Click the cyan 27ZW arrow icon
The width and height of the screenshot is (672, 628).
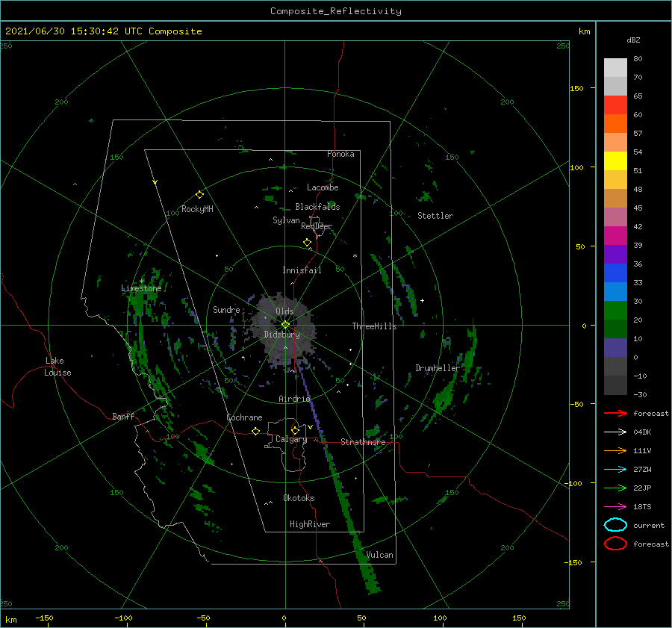coord(615,470)
